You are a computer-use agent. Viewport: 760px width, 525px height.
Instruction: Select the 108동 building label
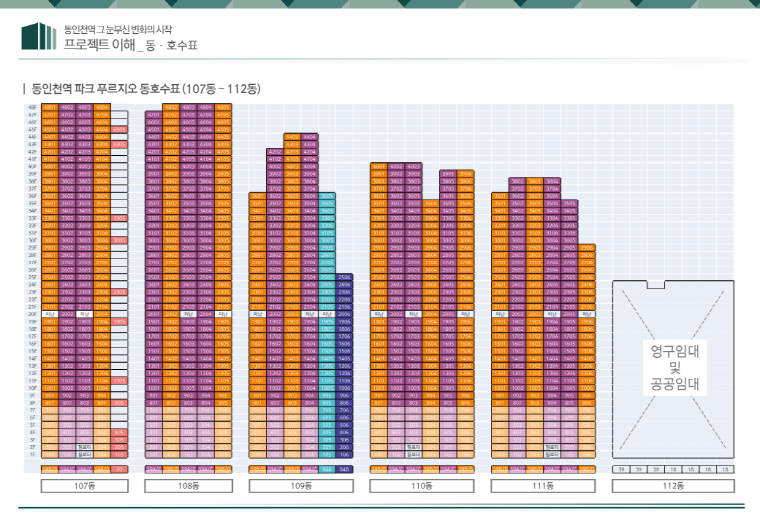point(188,486)
